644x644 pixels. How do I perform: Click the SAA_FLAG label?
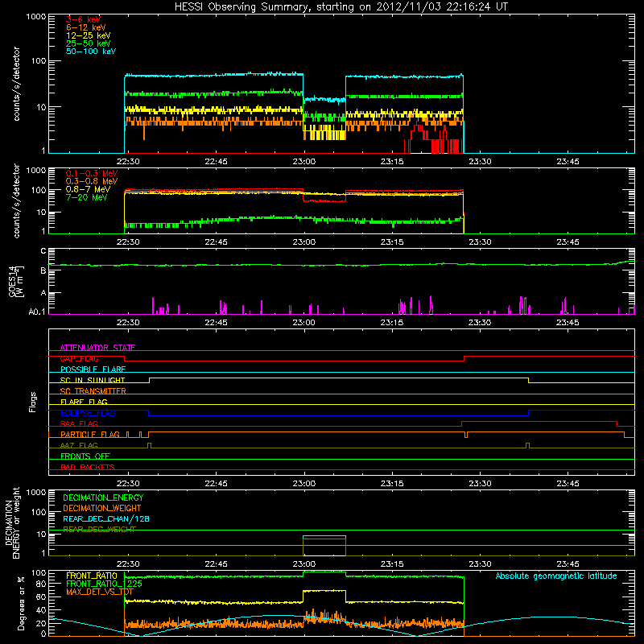coord(79,423)
